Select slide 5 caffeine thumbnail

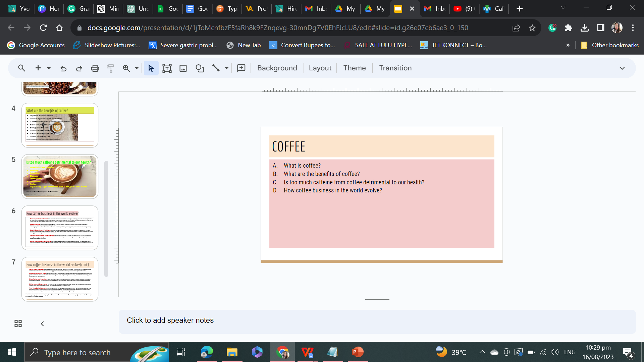tap(60, 176)
